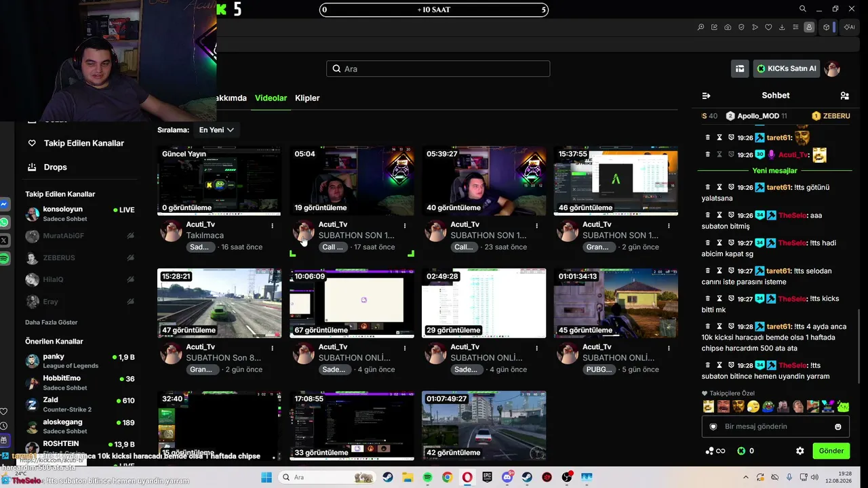Collapse the Sohbet chat panel
Viewport: 868px width, 488px height.
(x=706, y=96)
